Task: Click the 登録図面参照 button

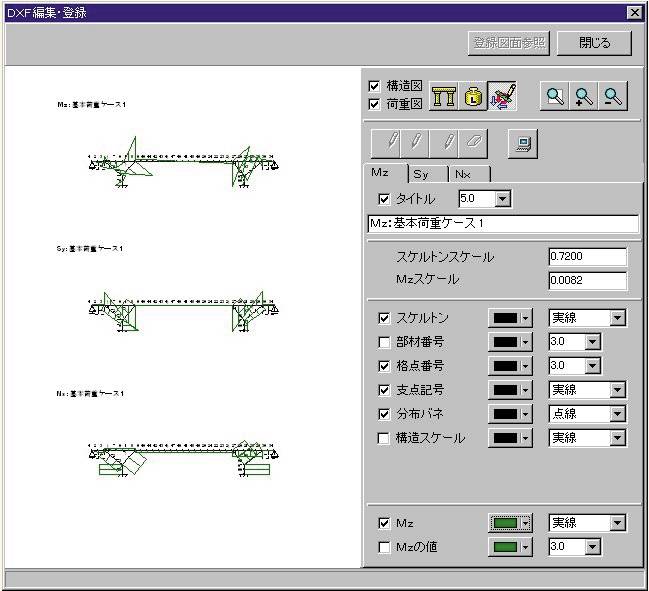Action: (x=509, y=43)
